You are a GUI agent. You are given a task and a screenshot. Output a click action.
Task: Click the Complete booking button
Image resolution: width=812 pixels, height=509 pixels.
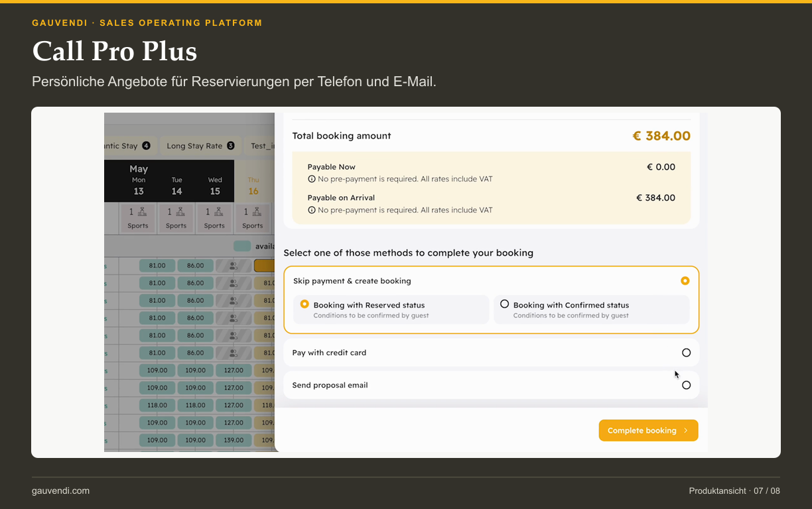pos(648,430)
